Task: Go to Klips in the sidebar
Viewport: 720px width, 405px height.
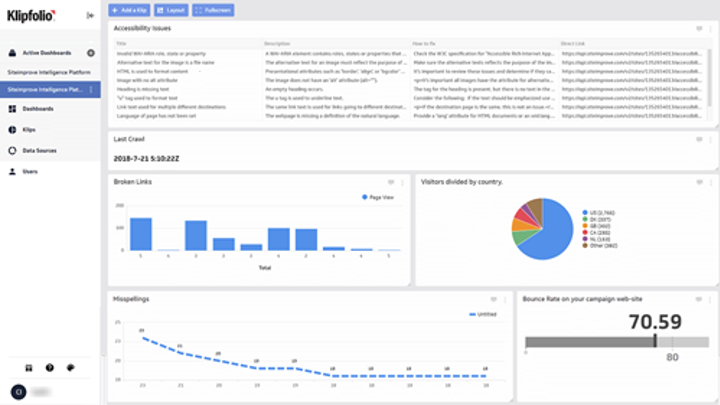Action: [30, 129]
